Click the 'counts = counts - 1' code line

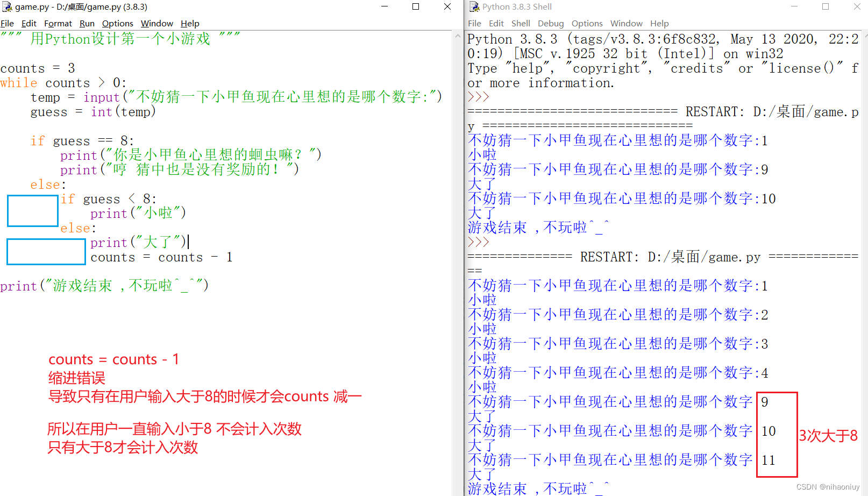161,257
